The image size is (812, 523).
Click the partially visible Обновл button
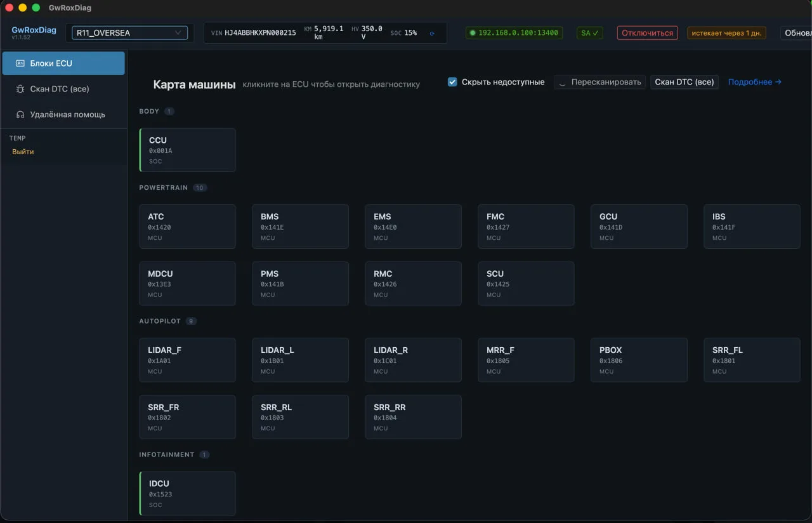click(796, 33)
